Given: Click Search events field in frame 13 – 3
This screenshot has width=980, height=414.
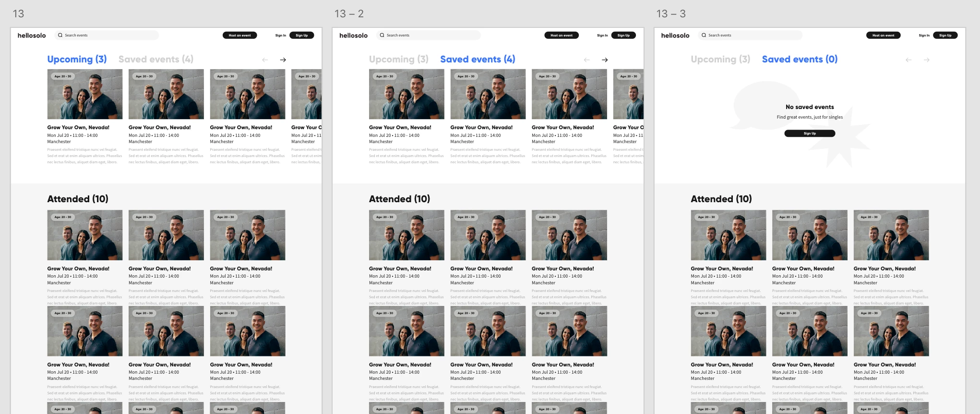Looking at the screenshot, I should coord(750,35).
